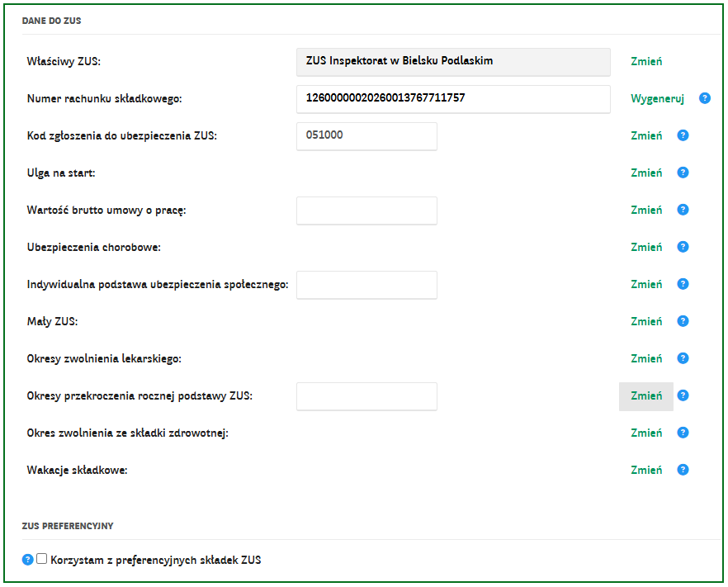The image size is (728, 587).
Task: Show help icon for Mały ZUS
Action: [683, 321]
